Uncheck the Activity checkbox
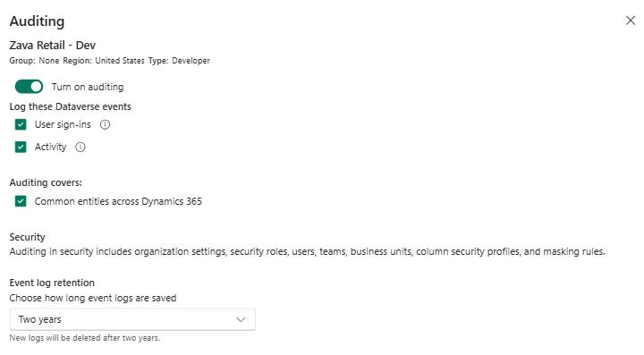This screenshot has height=355, width=644. (21, 147)
